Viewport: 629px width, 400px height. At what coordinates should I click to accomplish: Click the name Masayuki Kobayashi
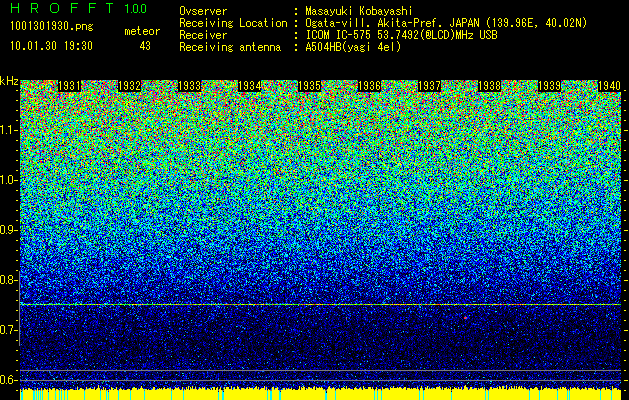tap(359, 11)
